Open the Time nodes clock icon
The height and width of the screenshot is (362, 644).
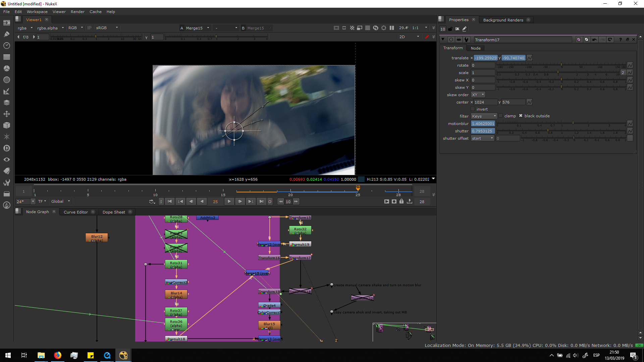(x=6, y=45)
